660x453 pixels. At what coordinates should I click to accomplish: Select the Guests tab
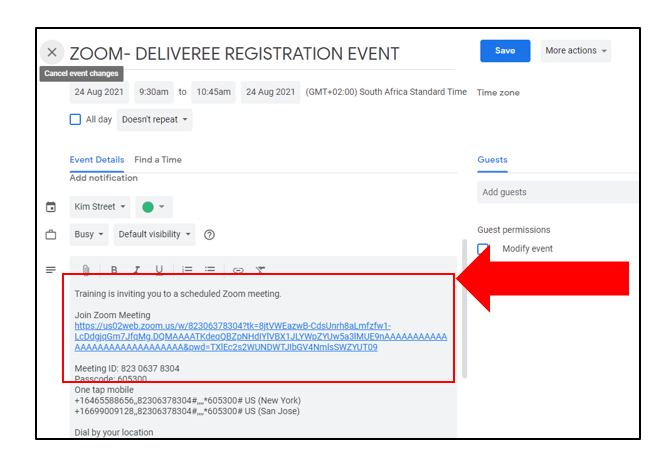click(492, 160)
